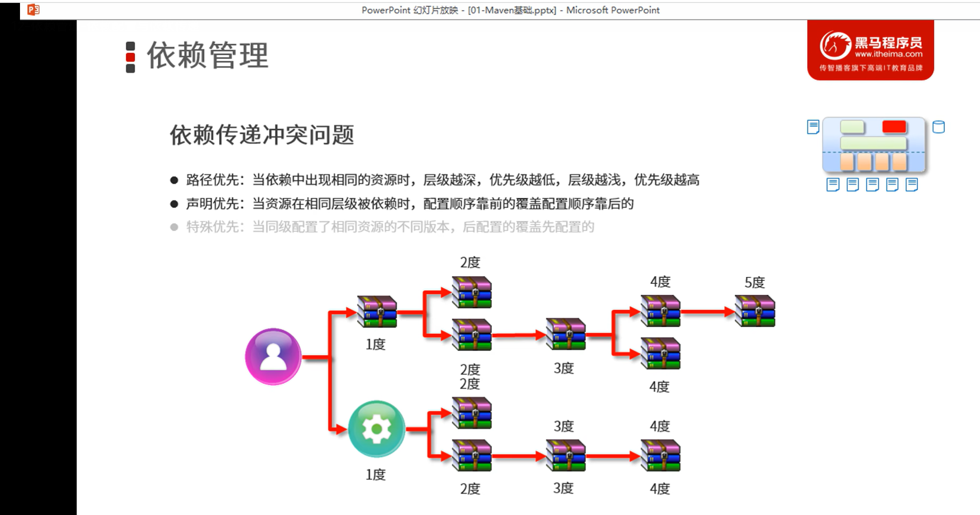Screen dimensions: 980x515
Task: Click the archive icon under 5度 label
Action: point(755,311)
